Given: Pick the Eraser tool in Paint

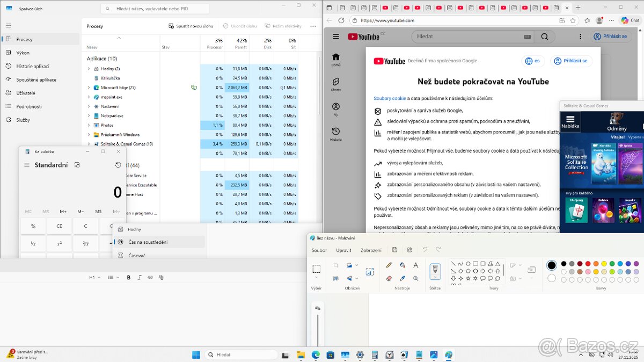Looking at the screenshot, I should [389, 278].
